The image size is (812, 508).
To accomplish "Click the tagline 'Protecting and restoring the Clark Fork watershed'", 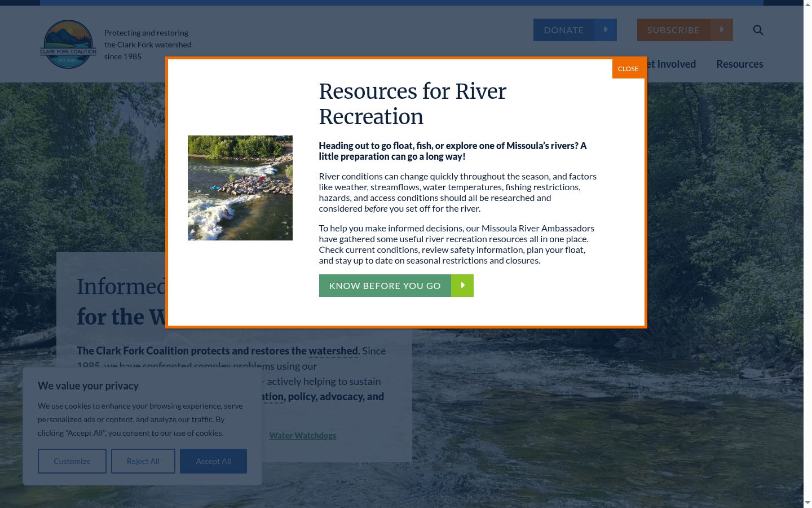I will point(148,45).
